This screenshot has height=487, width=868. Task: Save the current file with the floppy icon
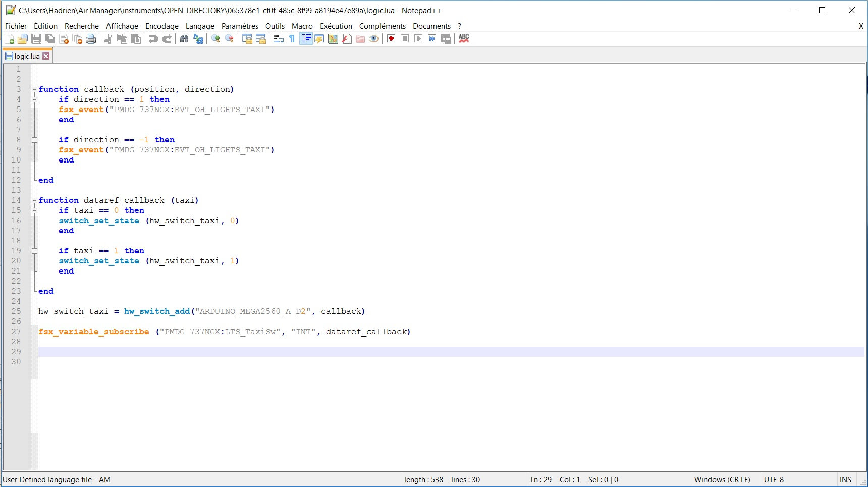pyautogui.click(x=36, y=39)
